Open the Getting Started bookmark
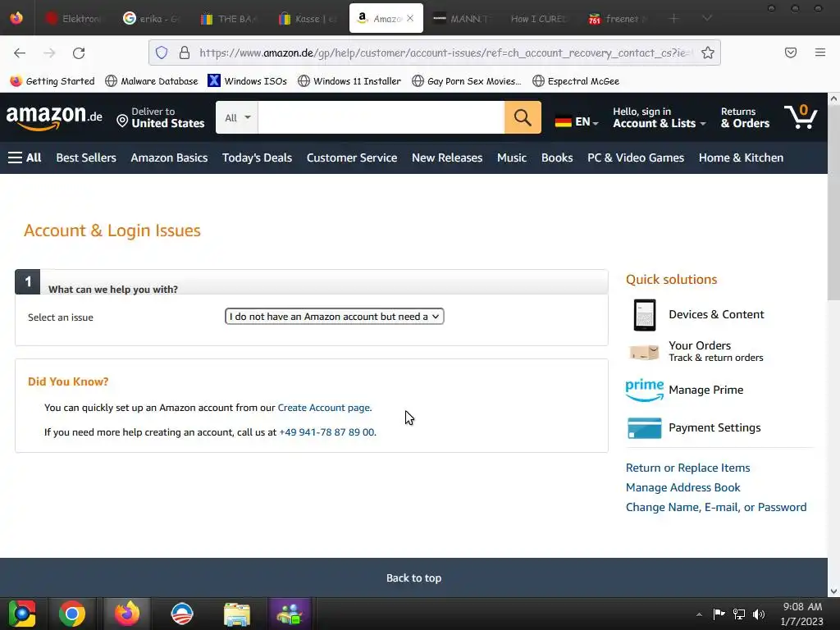This screenshot has height=630, width=840. click(x=52, y=81)
